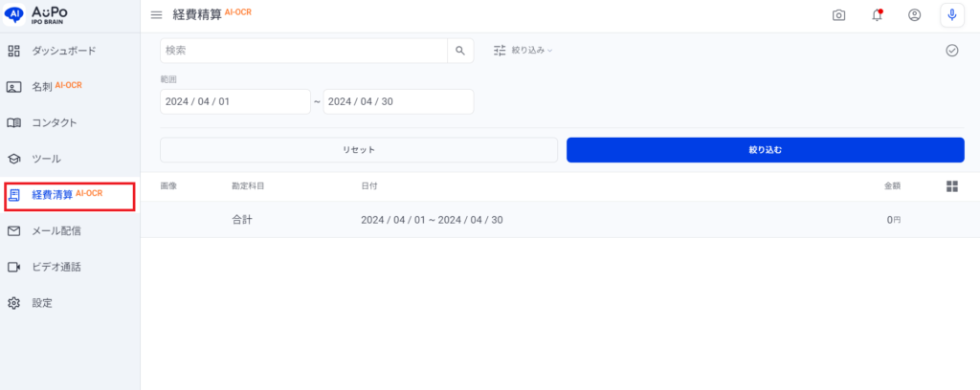Image resolution: width=980 pixels, height=390 pixels.
Task: Open the start date 2024/04/01 picker
Action: pos(234,102)
